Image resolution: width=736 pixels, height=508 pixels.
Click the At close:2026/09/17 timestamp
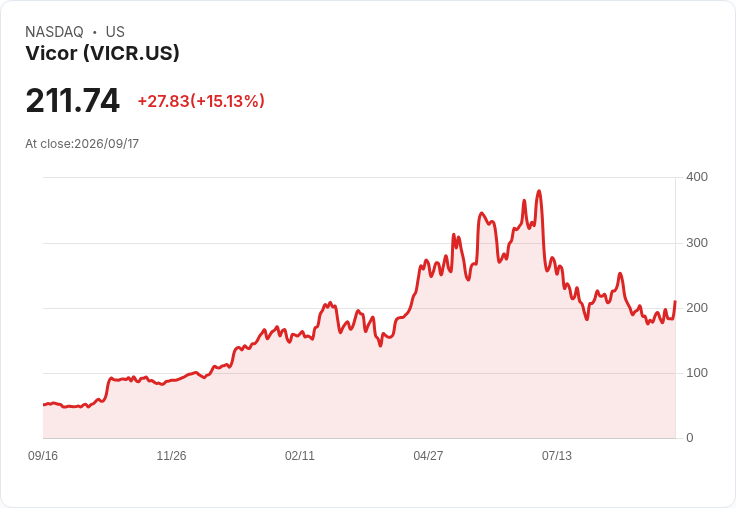pyautogui.click(x=82, y=144)
